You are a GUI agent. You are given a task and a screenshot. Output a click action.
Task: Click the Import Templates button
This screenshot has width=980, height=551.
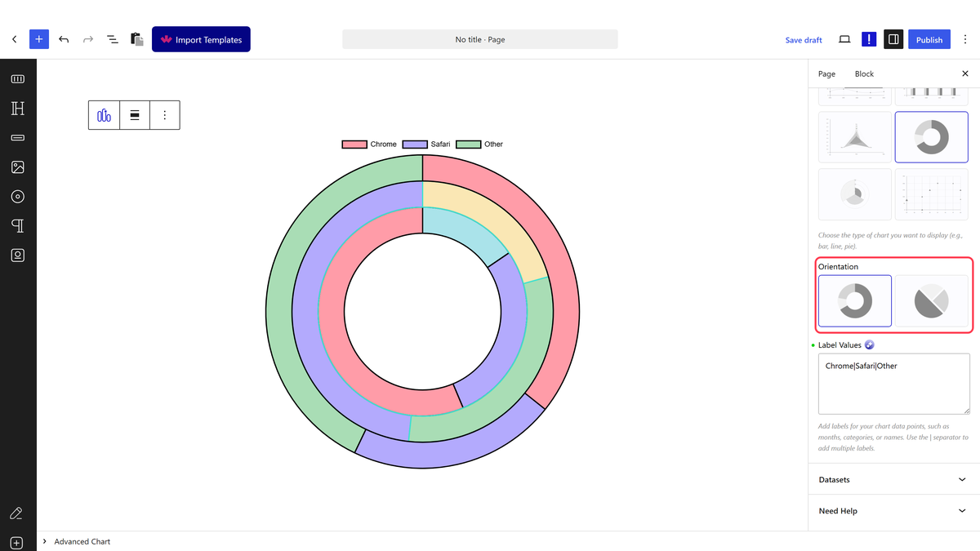click(x=201, y=39)
